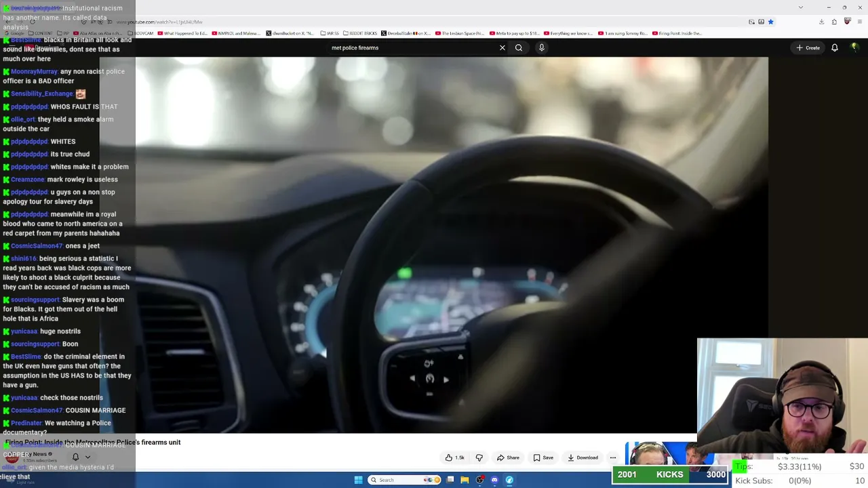Image resolution: width=868 pixels, height=488 pixels.
Task: Open the browser downloads icon
Action: coord(821,22)
